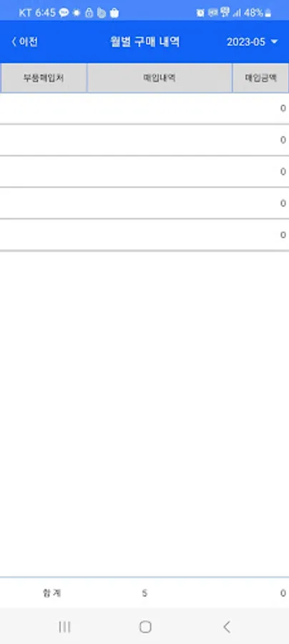Viewport: 289px width, 644px height.
Task: Tap the Android back navigation arrow
Action: point(226,626)
